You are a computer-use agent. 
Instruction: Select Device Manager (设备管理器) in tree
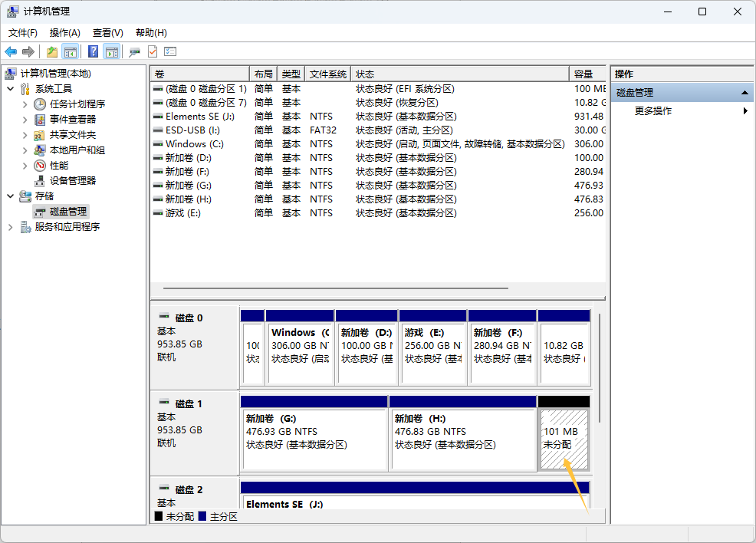click(72, 180)
